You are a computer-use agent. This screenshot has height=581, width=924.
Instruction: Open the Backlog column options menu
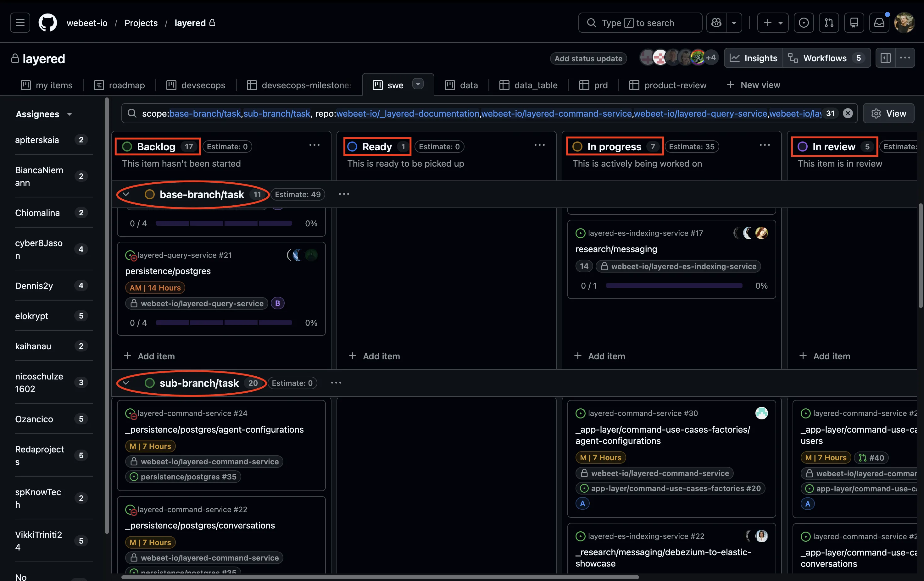314,145
